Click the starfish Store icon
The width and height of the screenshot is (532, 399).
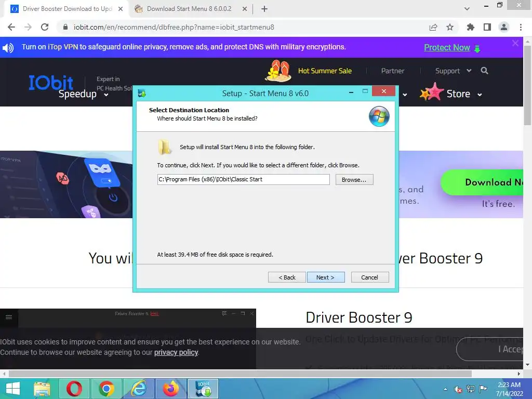tap(432, 91)
